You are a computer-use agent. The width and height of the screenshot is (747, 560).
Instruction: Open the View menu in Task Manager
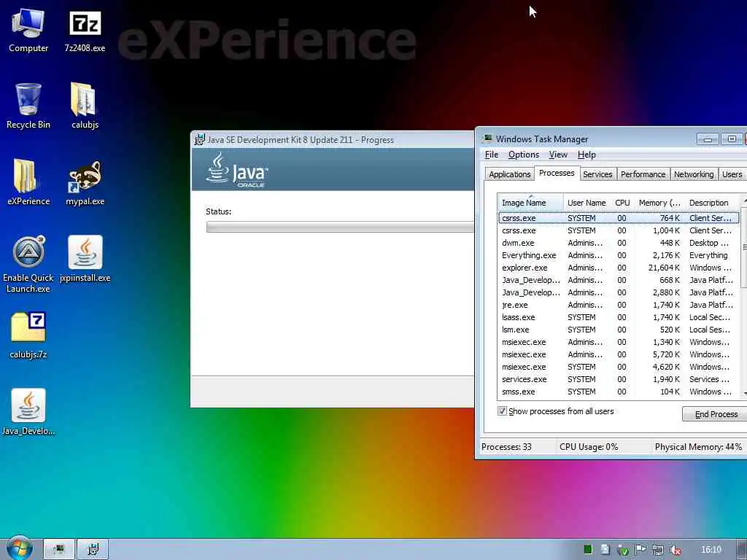tap(558, 155)
